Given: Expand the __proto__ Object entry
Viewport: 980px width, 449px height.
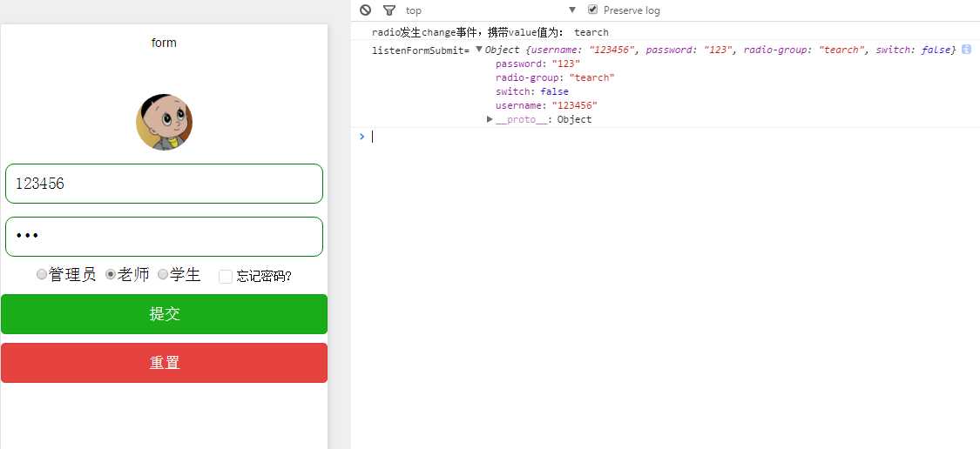Looking at the screenshot, I should pyautogui.click(x=490, y=119).
